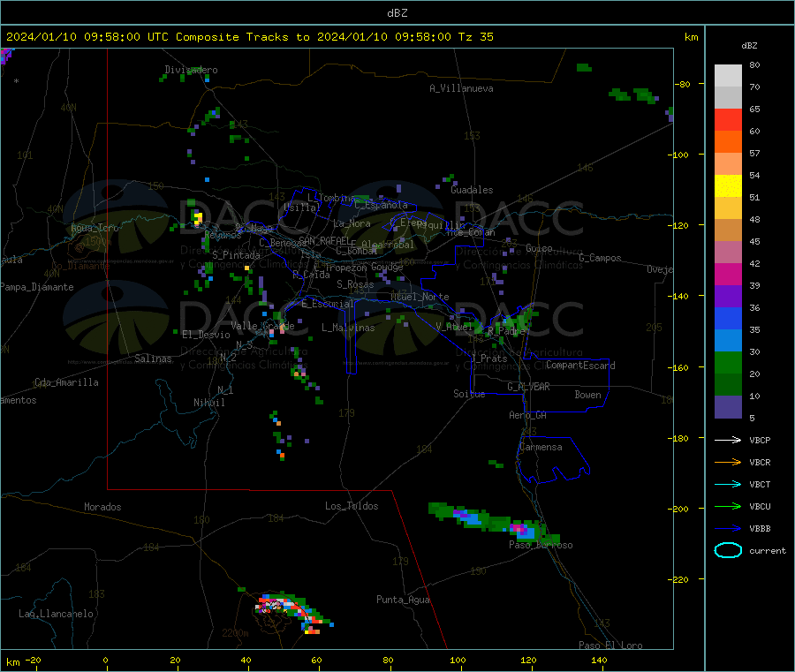
Task: Click the Nihuil map label
Action: pyautogui.click(x=208, y=403)
